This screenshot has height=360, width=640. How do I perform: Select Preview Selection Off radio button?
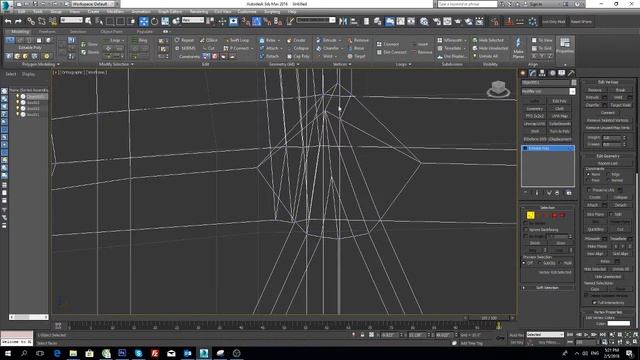click(524, 263)
